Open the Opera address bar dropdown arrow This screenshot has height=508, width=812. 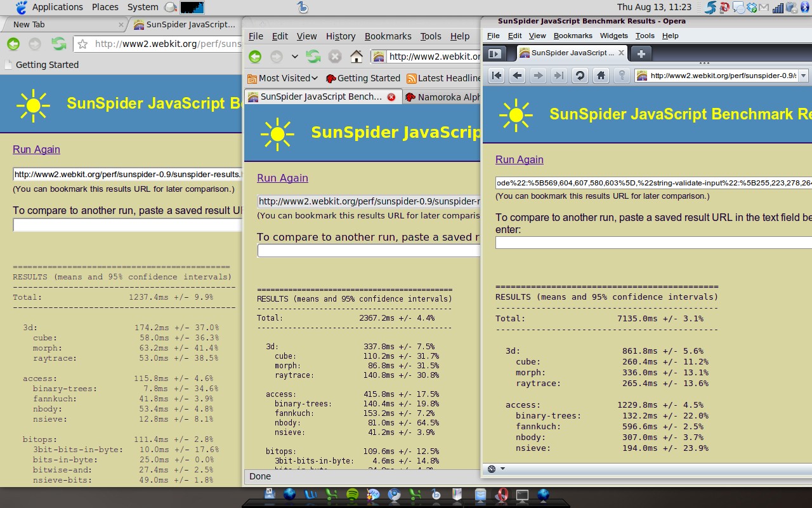click(803, 76)
